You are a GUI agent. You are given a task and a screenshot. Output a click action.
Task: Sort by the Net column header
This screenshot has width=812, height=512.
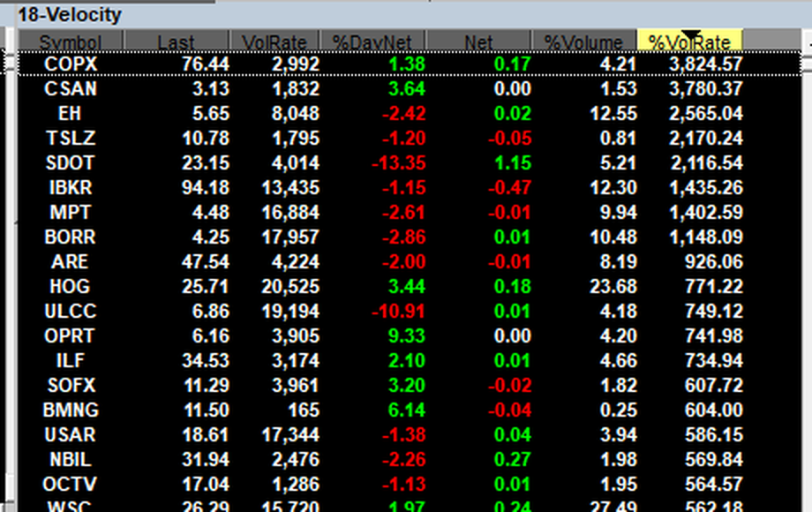pos(478,41)
